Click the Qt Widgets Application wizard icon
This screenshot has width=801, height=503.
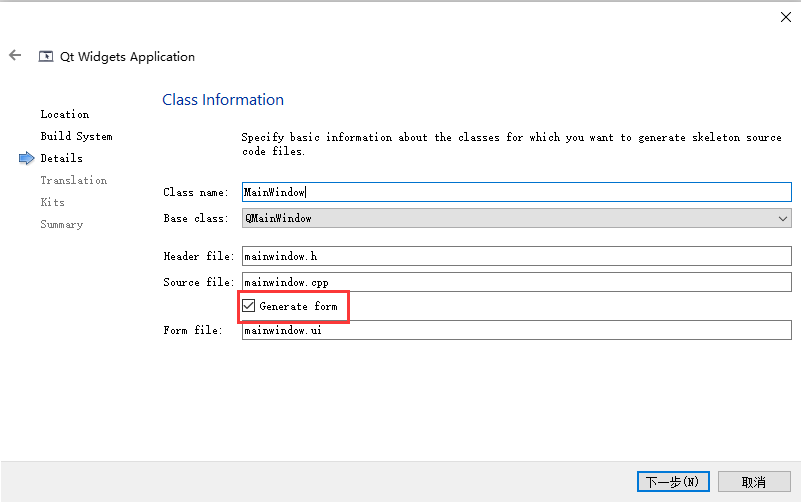pyautogui.click(x=46, y=56)
